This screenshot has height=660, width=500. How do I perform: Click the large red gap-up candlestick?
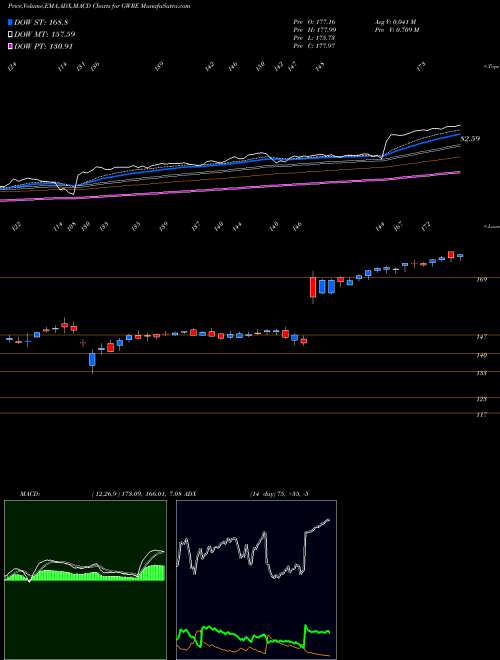pos(313,287)
